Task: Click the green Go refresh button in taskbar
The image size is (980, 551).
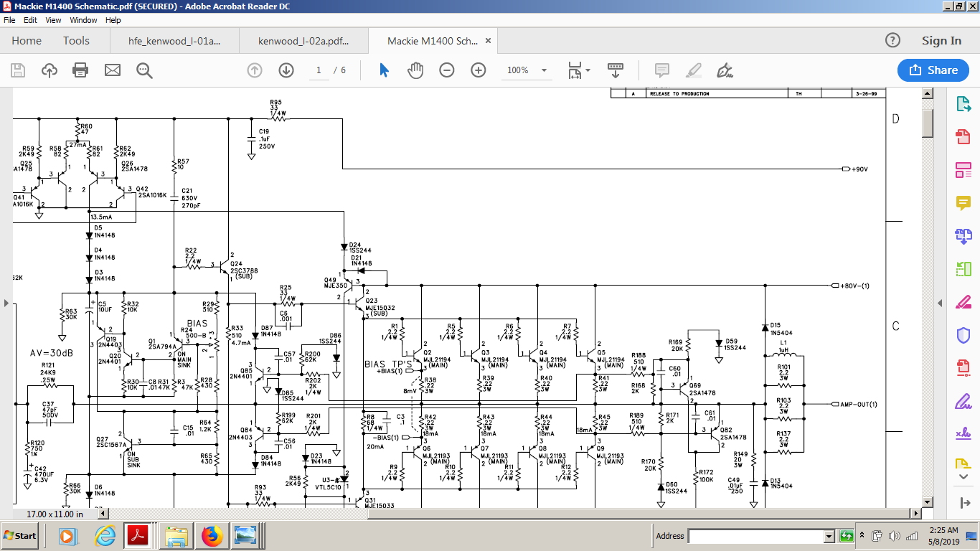Action: click(x=847, y=536)
